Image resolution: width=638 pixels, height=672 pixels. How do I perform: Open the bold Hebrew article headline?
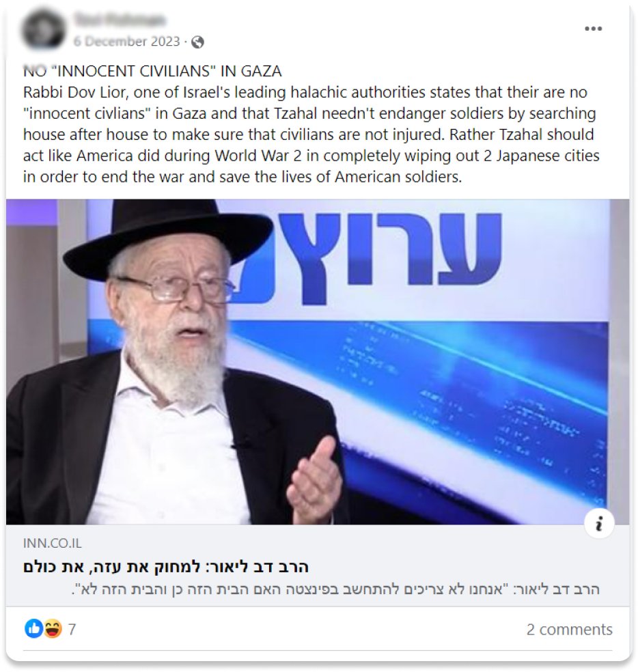(x=166, y=567)
